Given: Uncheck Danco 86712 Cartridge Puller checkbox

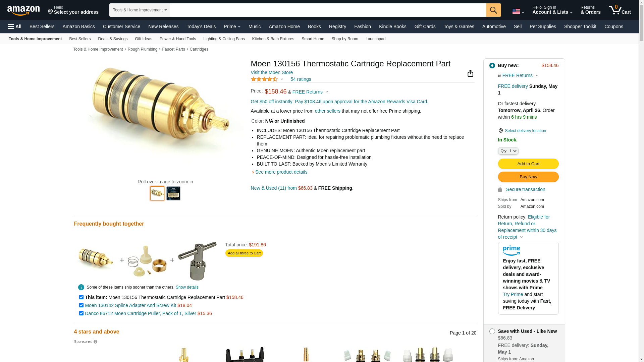Looking at the screenshot, I should (x=81, y=313).
